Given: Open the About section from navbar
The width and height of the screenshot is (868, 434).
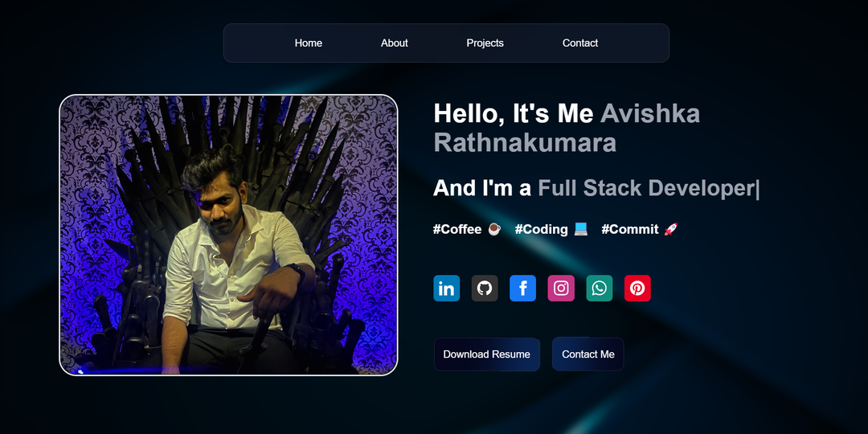Looking at the screenshot, I should pos(395,43).
